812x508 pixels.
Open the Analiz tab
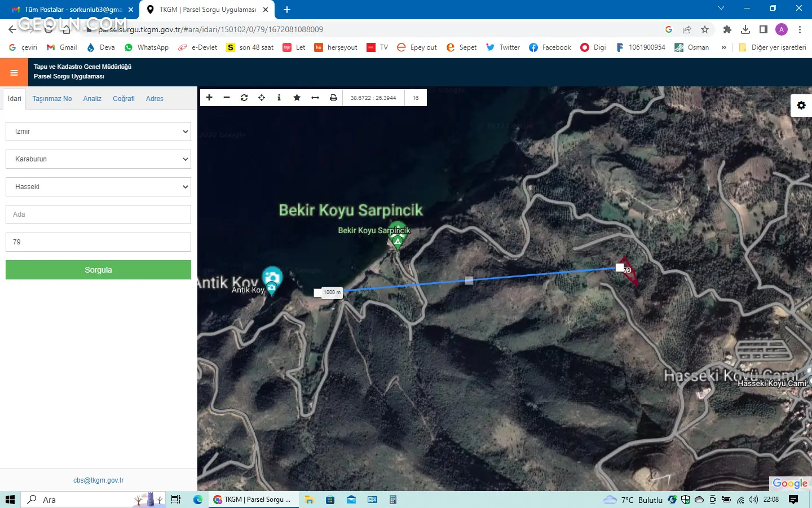(92, 99)
